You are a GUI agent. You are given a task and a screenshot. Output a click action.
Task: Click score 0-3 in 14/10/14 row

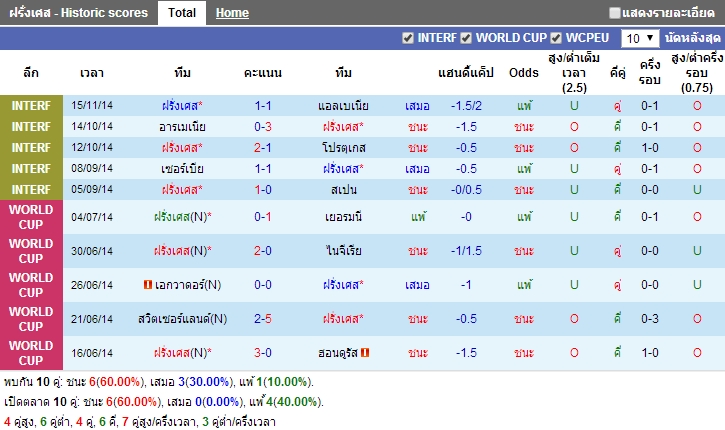coord(263,127)
